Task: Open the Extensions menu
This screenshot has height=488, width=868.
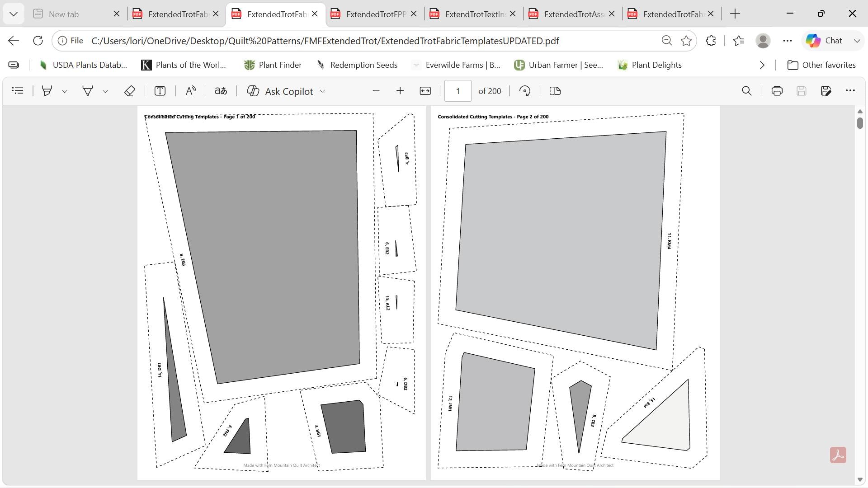Action: tap(711, 41)
